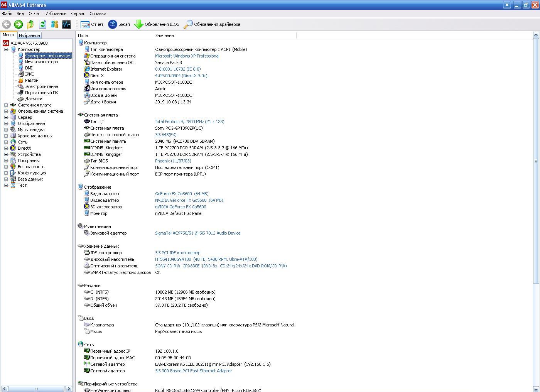The height and width of the screenshot is (392, 540).
Task: Select Электропитание tree item
Action: point(42,86)
